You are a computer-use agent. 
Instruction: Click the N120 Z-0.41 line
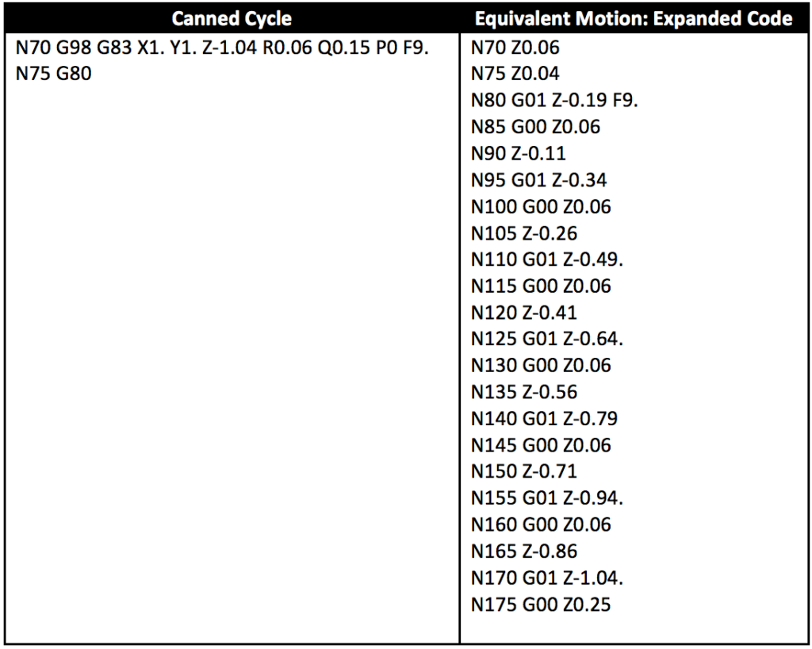click(x=523, y=313)
